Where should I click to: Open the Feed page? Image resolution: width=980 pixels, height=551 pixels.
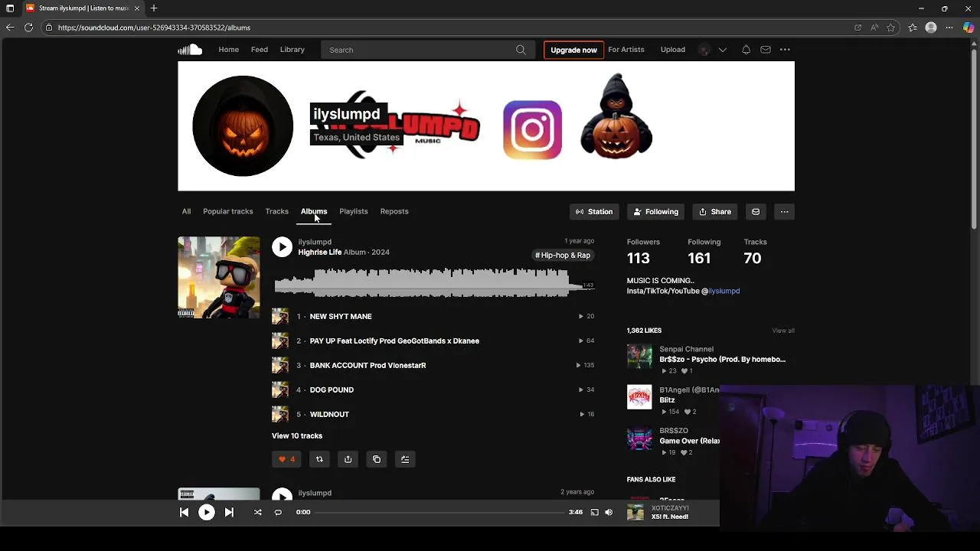260,50
